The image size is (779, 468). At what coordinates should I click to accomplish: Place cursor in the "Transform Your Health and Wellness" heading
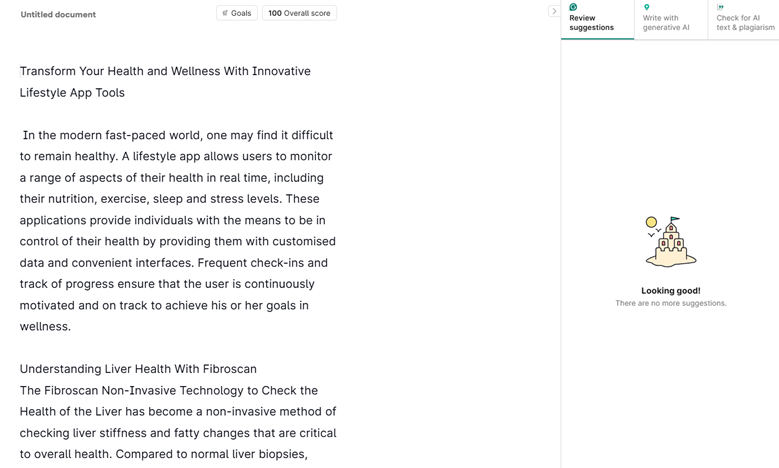(x=165, y=71)
